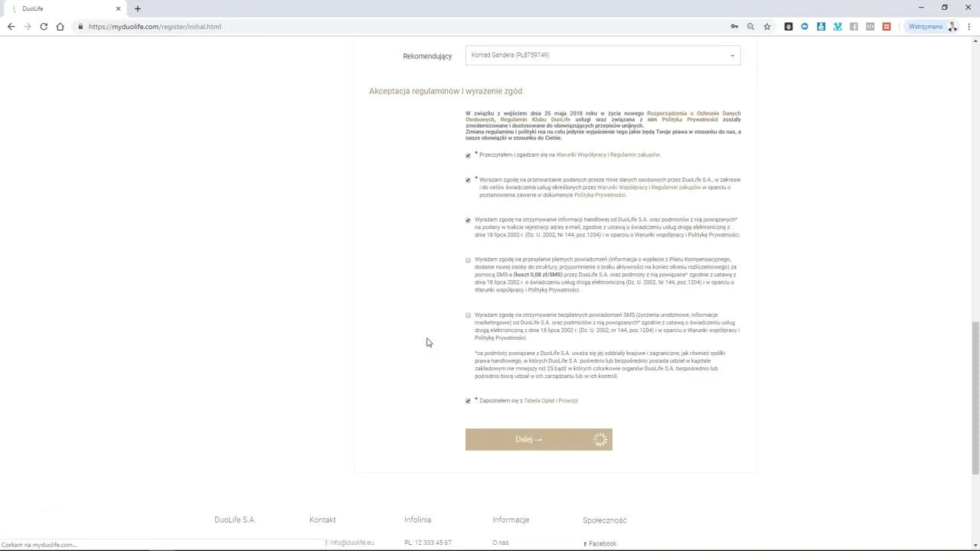
Task: Click the Kontakt footer heading
Action: tap(322, 520)
